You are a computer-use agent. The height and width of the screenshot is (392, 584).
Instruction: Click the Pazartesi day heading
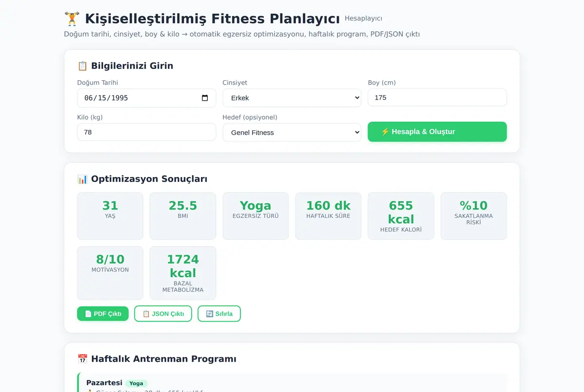click(104, 383)
